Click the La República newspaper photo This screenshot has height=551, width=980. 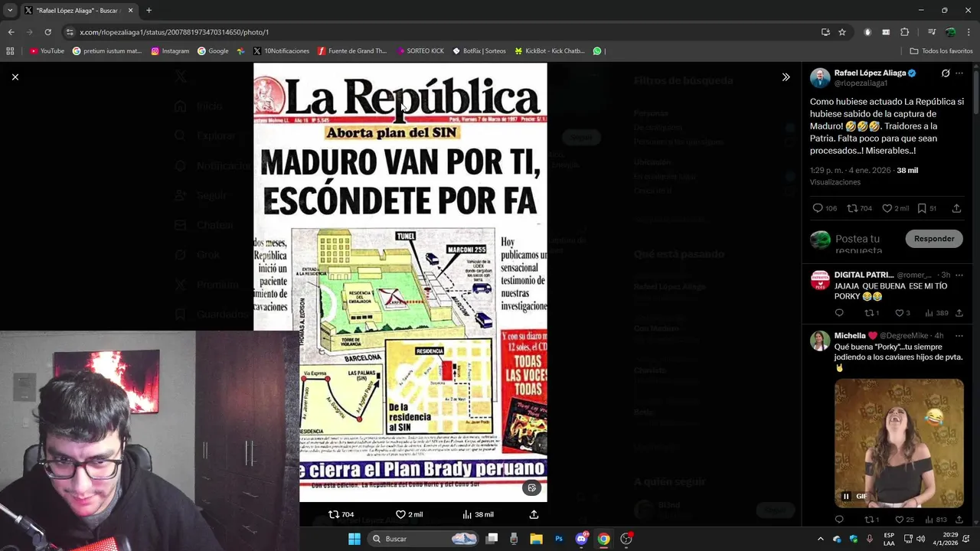(400, 282)
